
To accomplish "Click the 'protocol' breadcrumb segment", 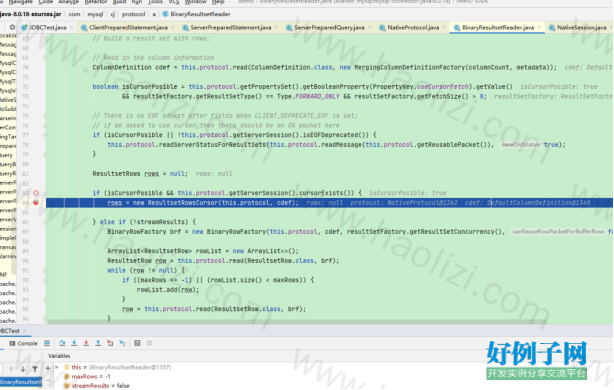I will pyautogui.click(x=133, y=14).
